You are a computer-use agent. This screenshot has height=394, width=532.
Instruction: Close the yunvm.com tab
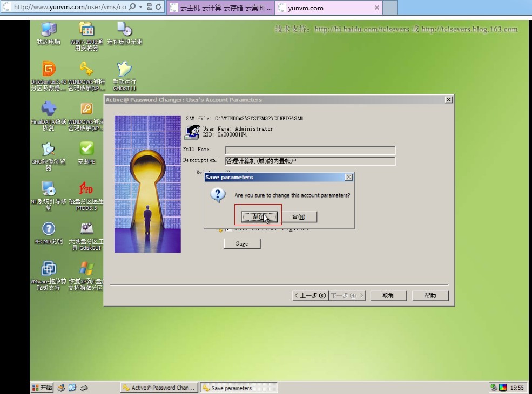pyautogui.click(x=376, y=8)
